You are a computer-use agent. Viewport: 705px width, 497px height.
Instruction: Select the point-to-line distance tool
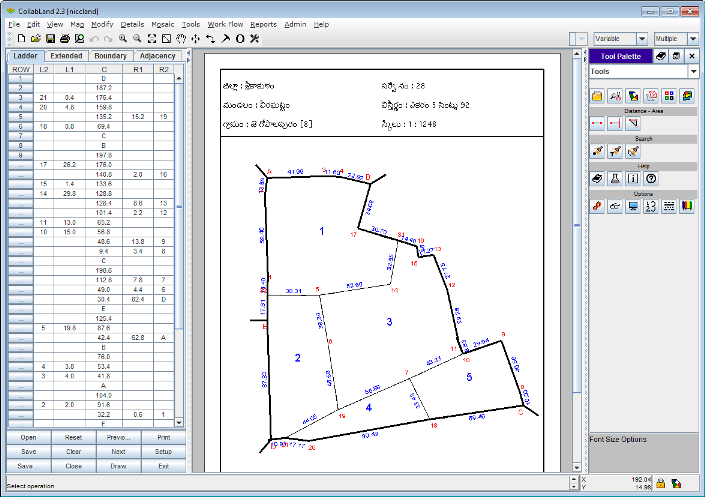click(615, 123)
